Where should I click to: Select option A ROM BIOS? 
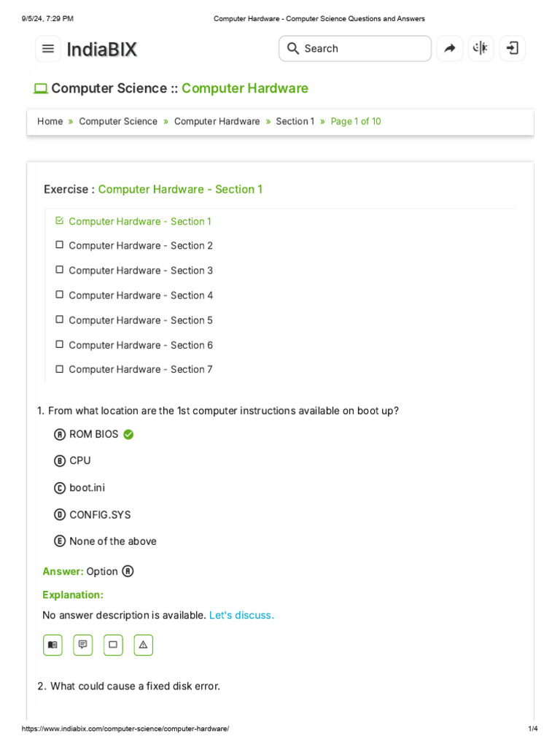click(60, 435)
